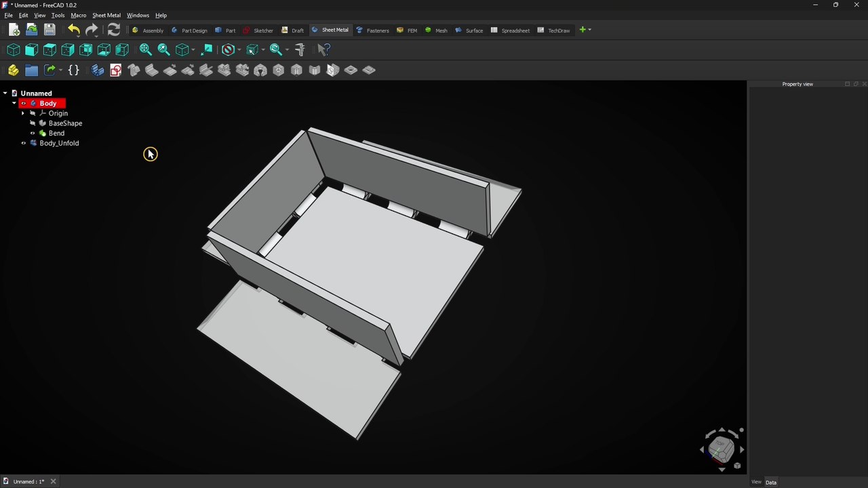Refresh and recompute the document
Screen dimensions: 868x488
click(x=114, y=30)
